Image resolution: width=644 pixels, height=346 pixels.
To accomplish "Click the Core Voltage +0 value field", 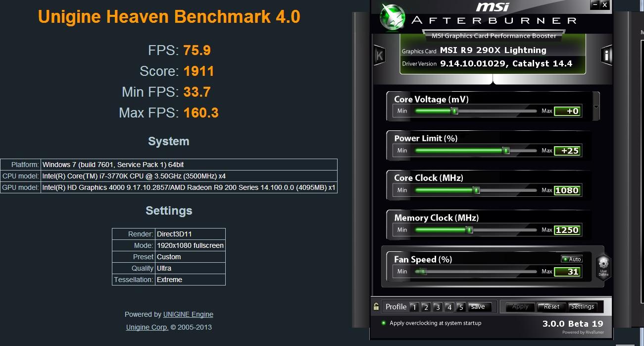I will point(567,111).
